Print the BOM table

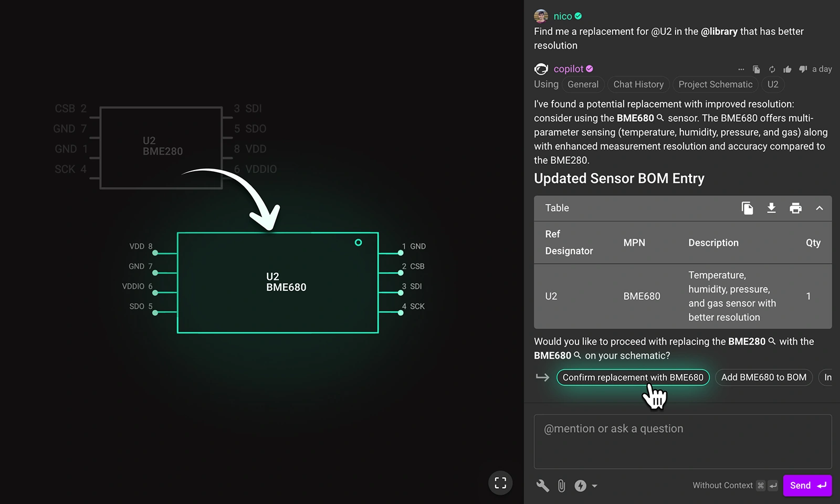(795, 208)
